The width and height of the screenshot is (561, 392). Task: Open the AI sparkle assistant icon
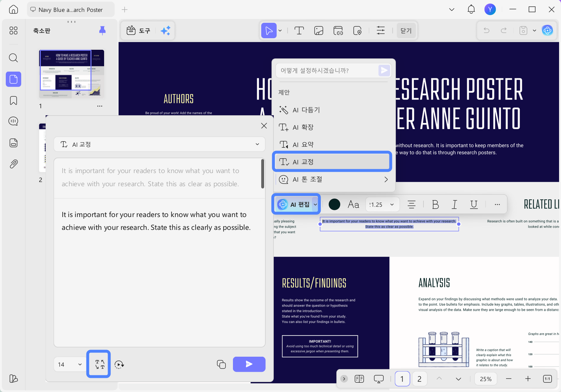point(165,30)
